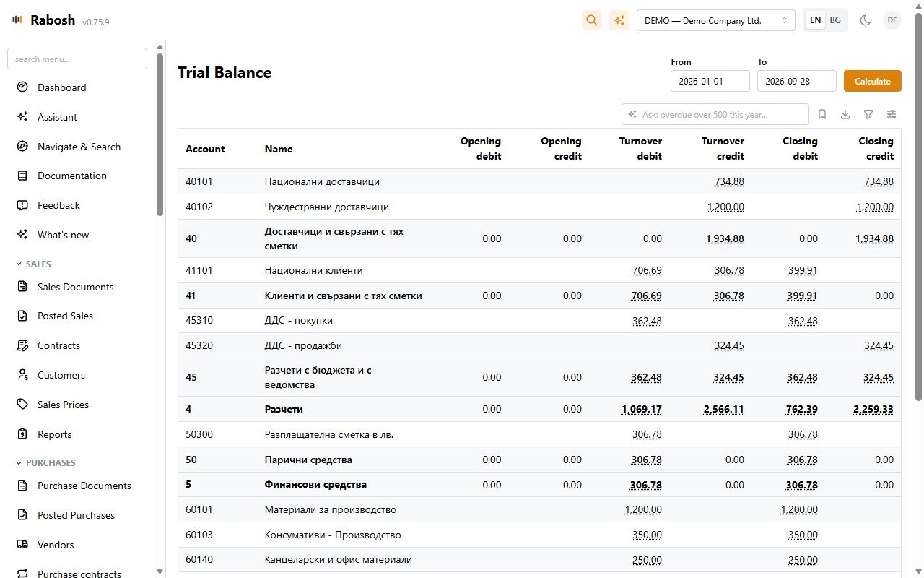Image resolution: width=924 pixels, height=578 pixels.
Task: Click the Sales Documents file icon
Action: coord(22,287)
